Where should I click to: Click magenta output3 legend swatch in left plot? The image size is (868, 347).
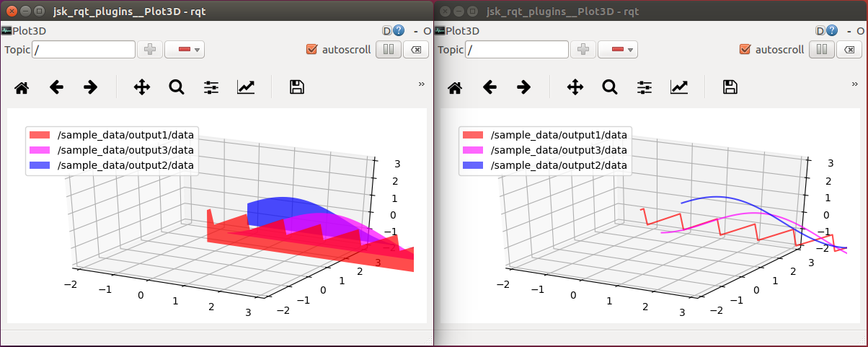pos(40,150)
